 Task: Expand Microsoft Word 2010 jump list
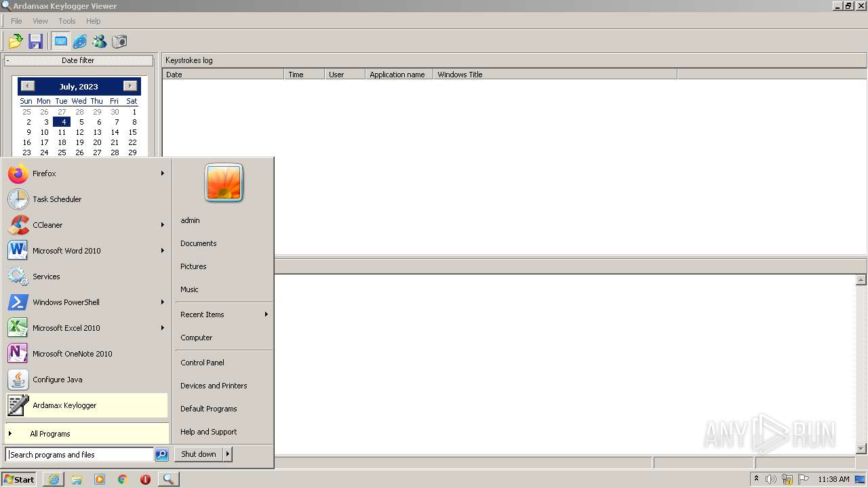click(163, 251)
